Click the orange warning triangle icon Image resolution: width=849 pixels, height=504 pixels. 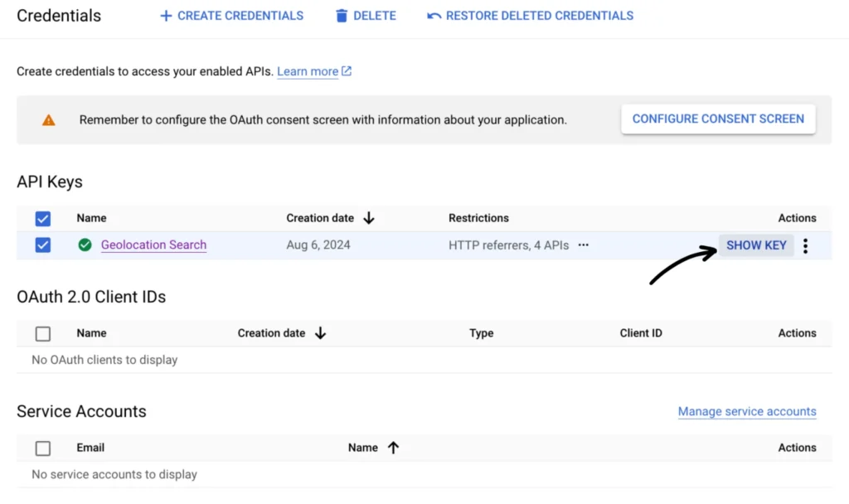[x=49, y=119]
